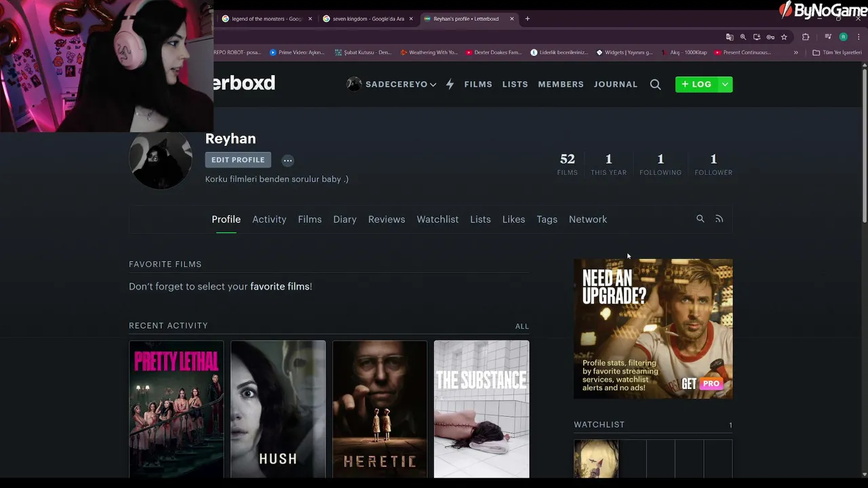Expand the SADECEREYO account dropdown
Image resolution: width=868 pixels, height=488 pixels.
(x=433, y=85)
